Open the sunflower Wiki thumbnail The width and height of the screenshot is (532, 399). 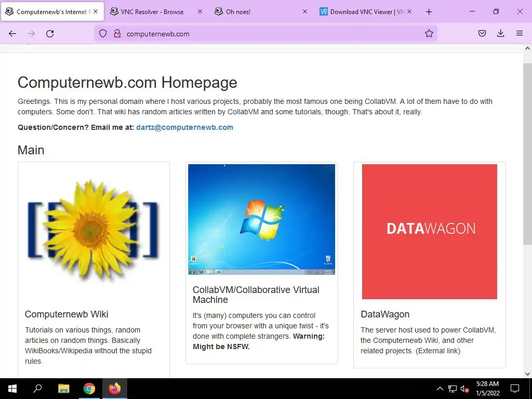tap(94, 231)
